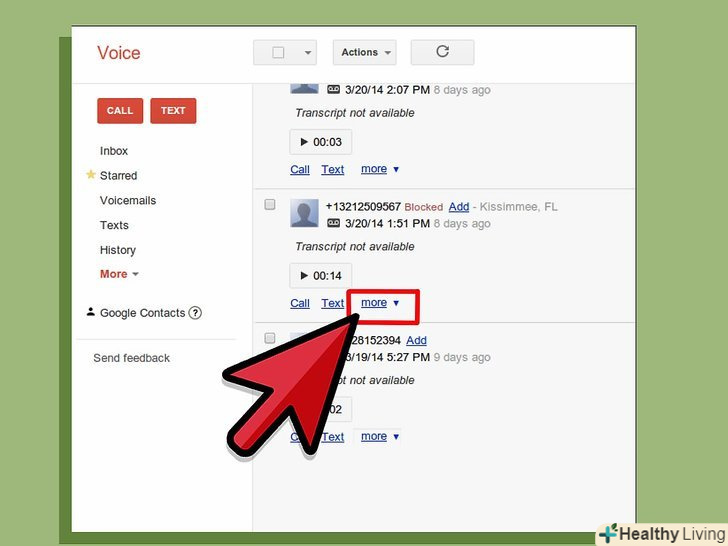Click Call under the 2:07 PM voicemail
The image size is (728, 546).
300,169
